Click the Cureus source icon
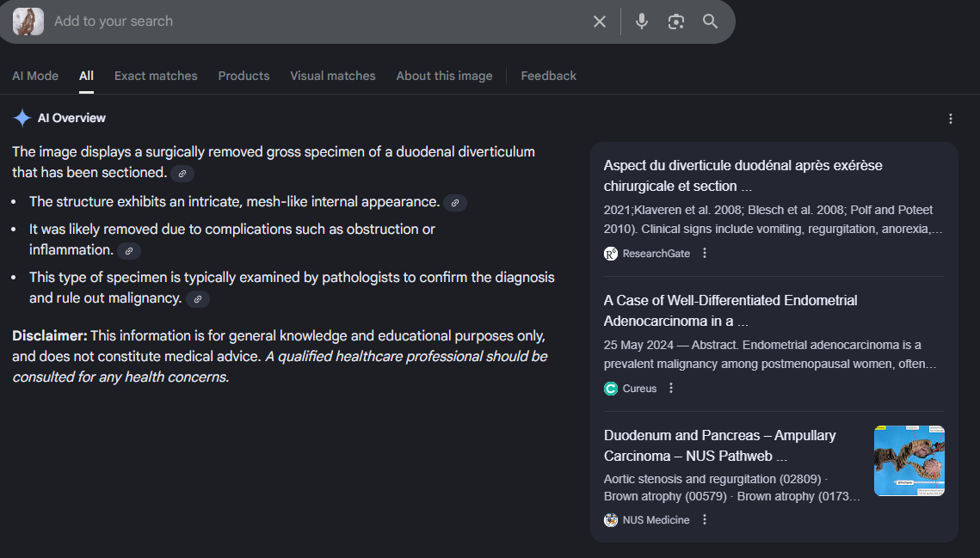Image resolution: width=980 pixels, height=558 pixels. [611, 389]
